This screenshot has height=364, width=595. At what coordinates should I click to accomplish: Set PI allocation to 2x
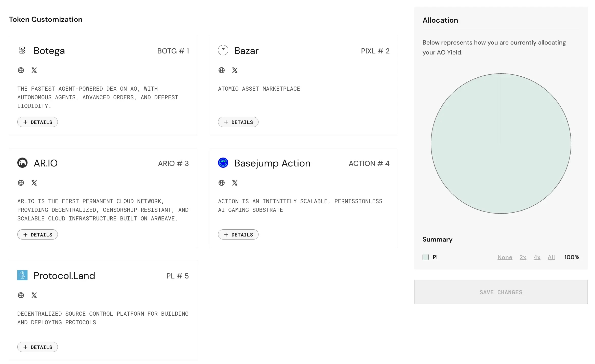[x=523, y=257]
